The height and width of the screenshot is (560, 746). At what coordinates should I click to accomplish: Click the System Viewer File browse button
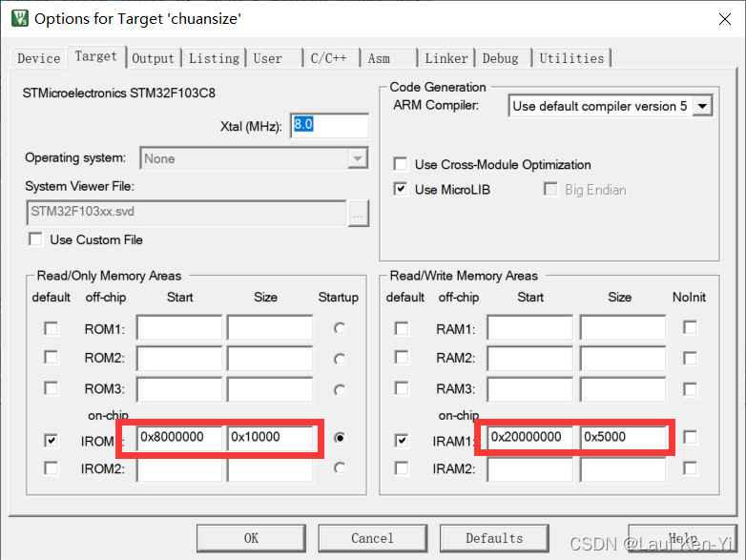tap(359, 214)
